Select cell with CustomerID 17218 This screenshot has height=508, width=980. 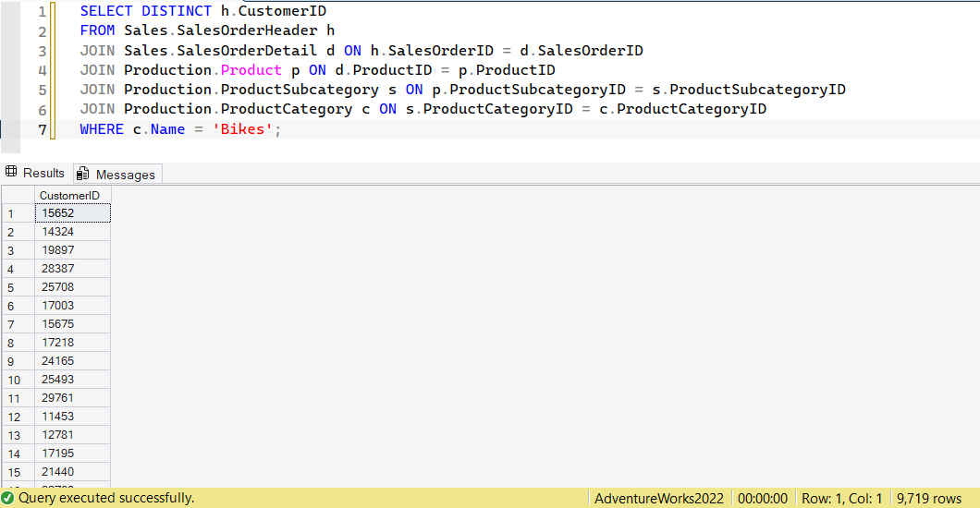click(x=72, y=342)
